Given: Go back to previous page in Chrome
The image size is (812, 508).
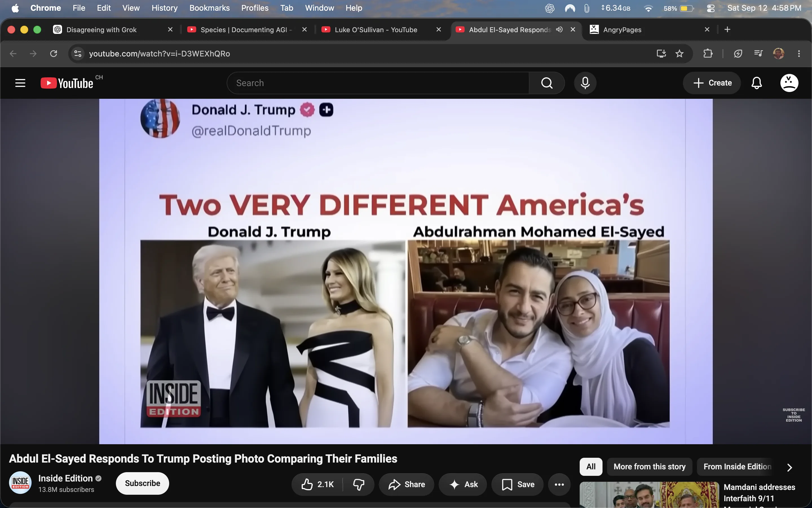Looking at the screenshot, I should [x=13, y=53].
